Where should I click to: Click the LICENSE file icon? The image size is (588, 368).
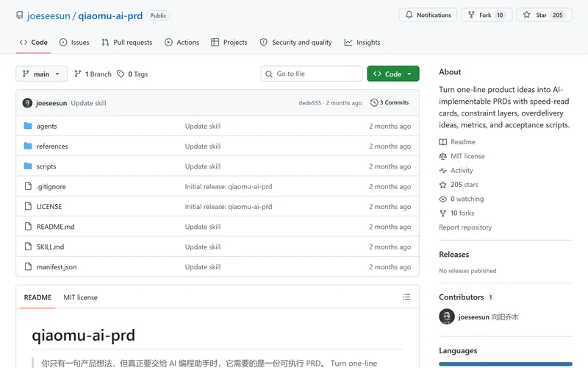[x=28, y=206]
